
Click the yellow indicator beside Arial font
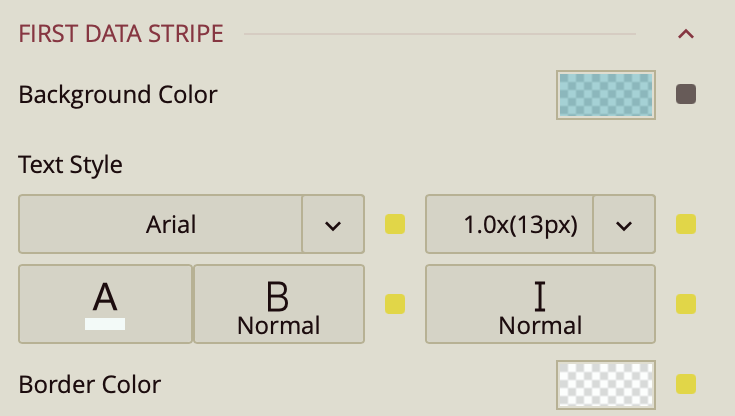395,224
